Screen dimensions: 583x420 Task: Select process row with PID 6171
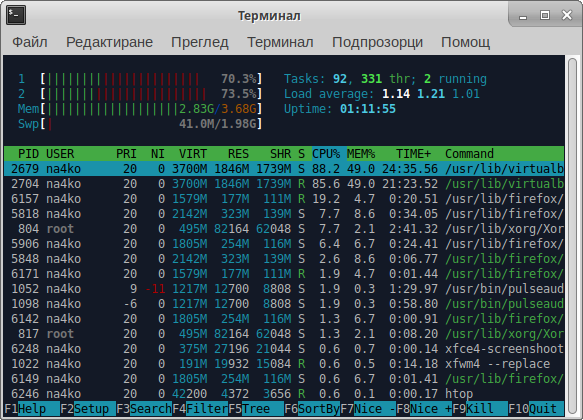[284, 274]
